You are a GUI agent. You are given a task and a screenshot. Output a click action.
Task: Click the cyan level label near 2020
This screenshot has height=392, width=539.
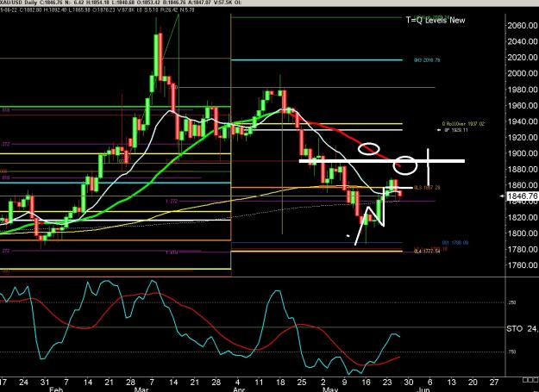click(x=427, y=60)
